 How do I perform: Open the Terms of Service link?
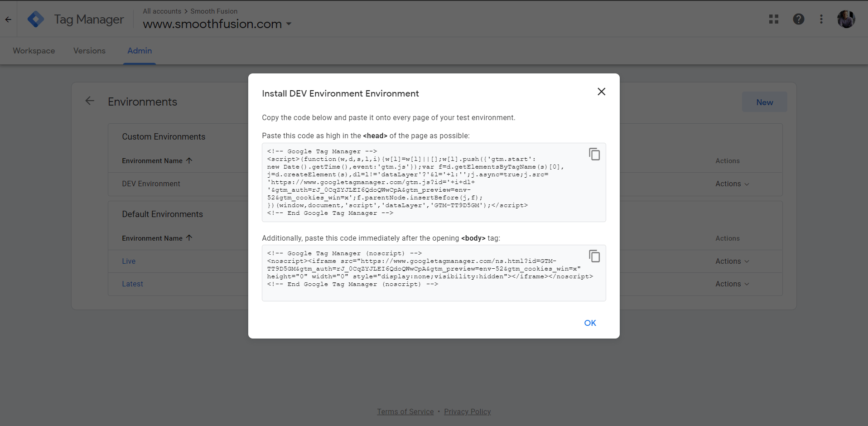405,411
